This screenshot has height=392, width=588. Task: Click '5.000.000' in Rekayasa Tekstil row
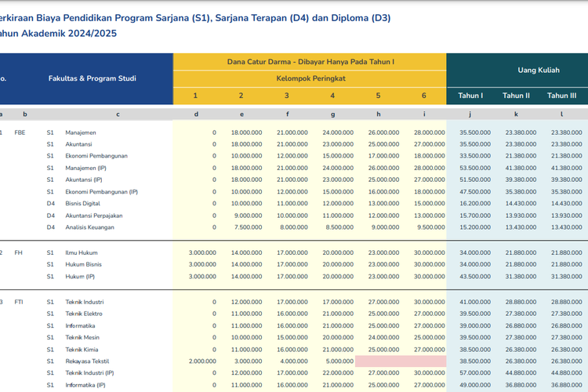pyautogui.click(x=339, y=361)
